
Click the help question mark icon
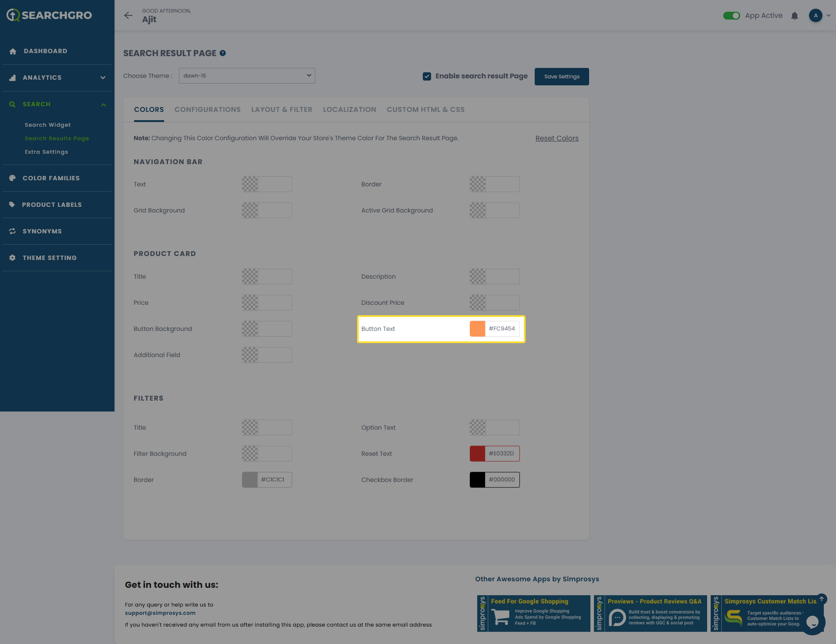point(222,53)
